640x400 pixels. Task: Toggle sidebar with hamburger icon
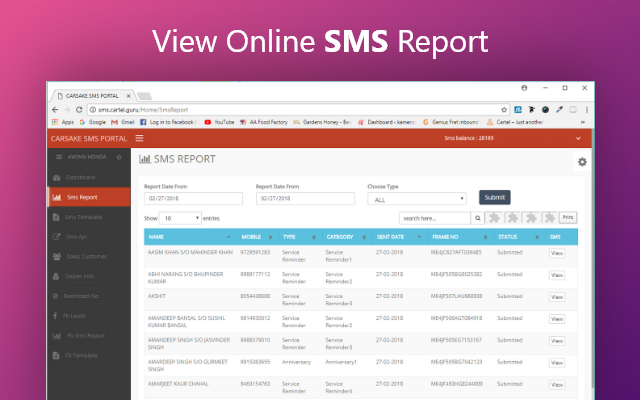tap(140, 138)
